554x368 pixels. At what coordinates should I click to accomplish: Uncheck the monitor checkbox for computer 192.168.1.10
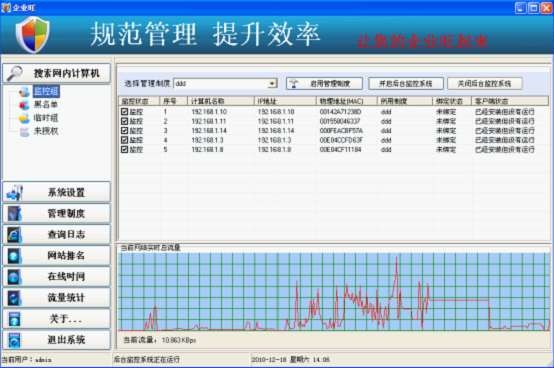(124, 112)
